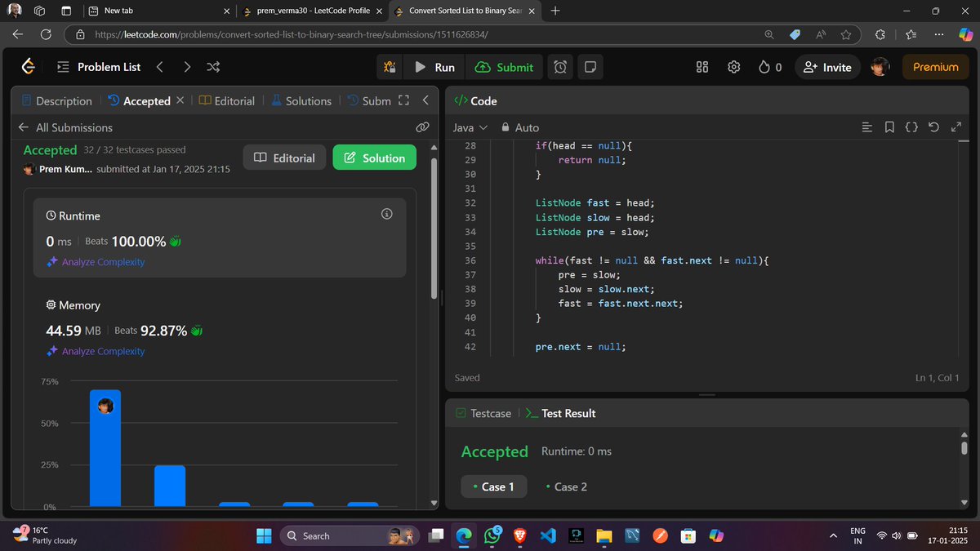Analyze Complexity link under Memory

[96, 351]
